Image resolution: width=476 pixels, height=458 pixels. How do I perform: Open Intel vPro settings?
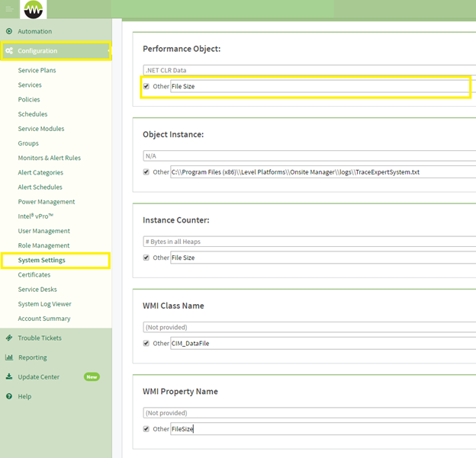coord(36,216)
